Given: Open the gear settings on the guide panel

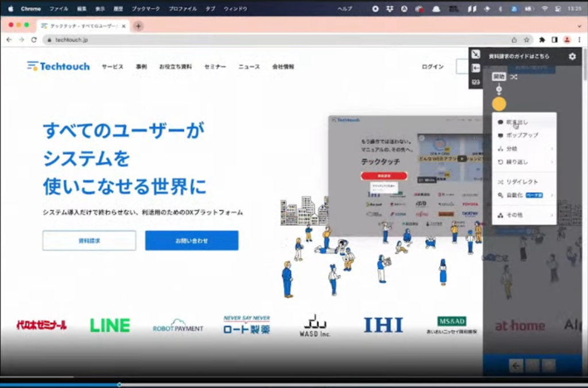Looking at the screenshot, I should tap(572, 56).
